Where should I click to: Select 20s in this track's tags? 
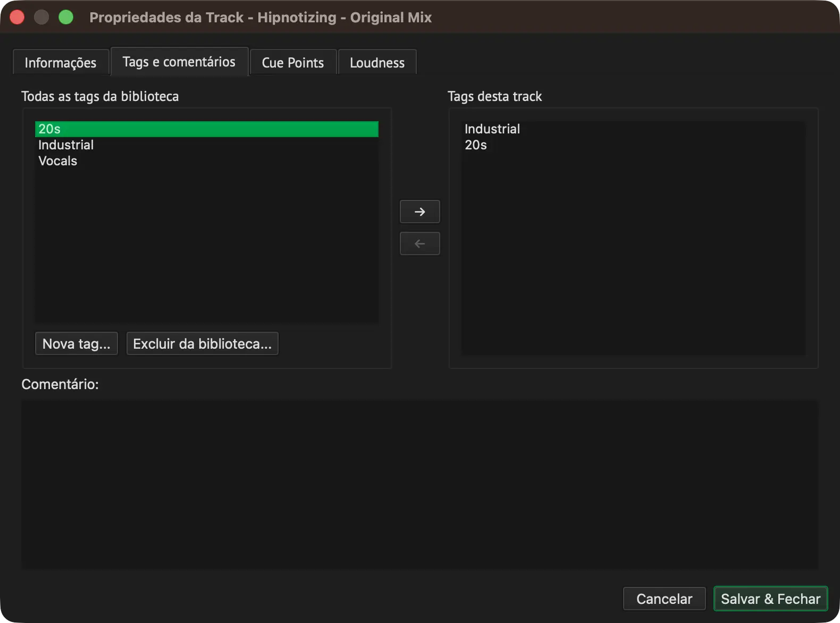click(633, 145)
